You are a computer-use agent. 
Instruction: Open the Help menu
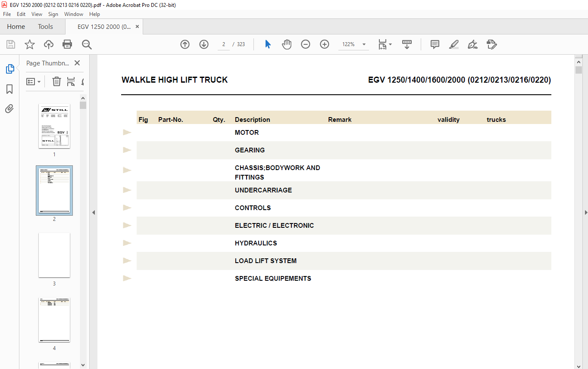[94, 14]
